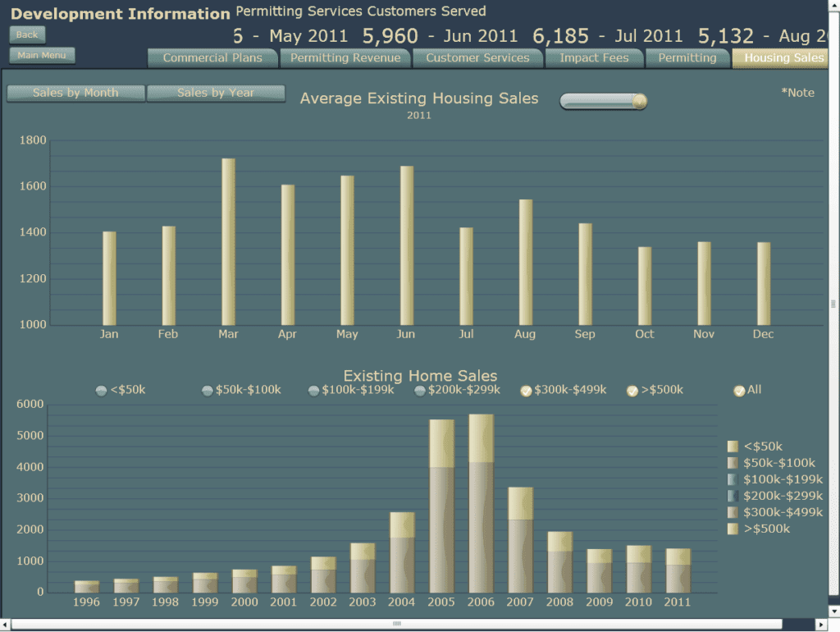View the Customer Services tab

click(x=477, y=57)
